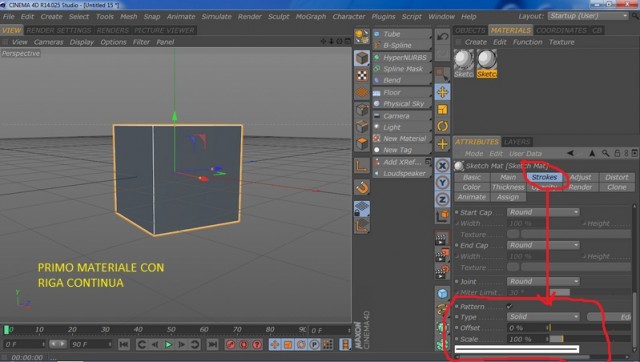640x362 pixels.
Task: Click the play forward button in the timeline
Action: 168,345
